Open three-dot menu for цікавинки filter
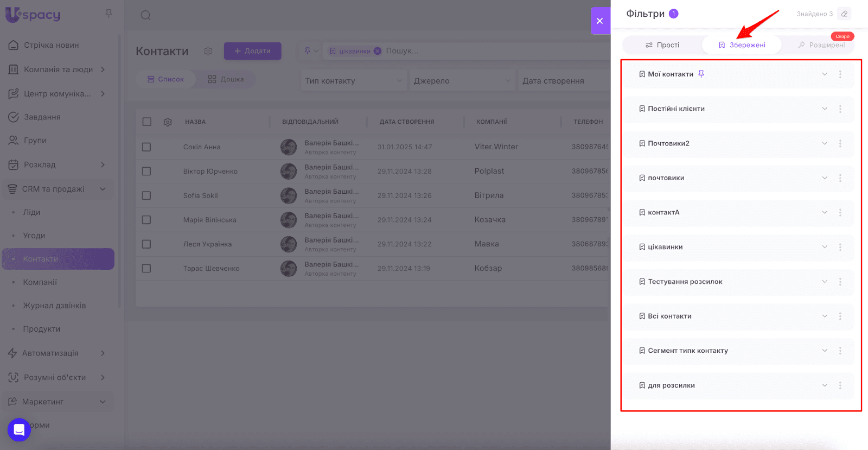This screenshot has height=450, width=868. coord(840,247)
